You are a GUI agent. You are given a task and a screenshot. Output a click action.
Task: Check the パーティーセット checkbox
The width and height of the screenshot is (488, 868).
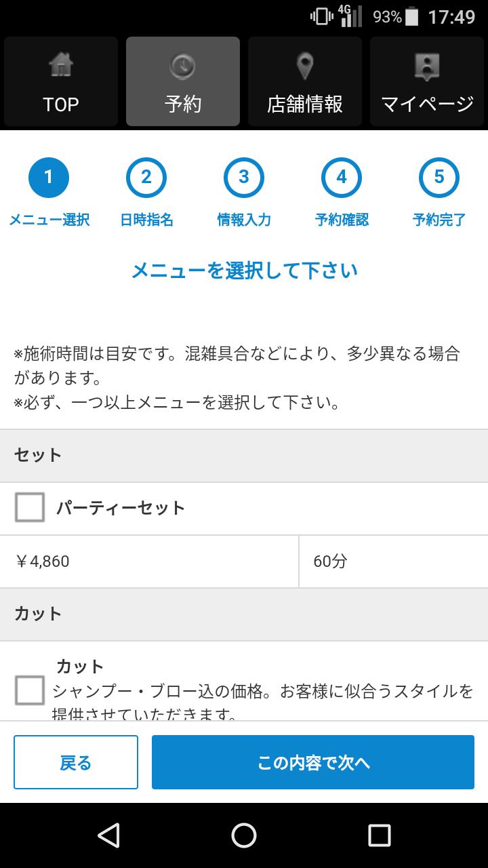(x=30, y=507)
